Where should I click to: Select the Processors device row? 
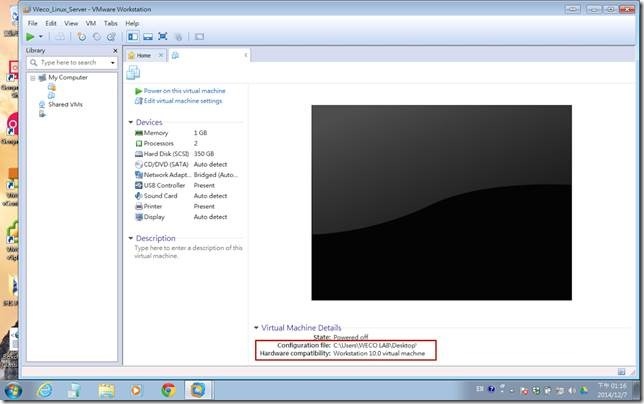pyautogui.click(x=187, y=143)
